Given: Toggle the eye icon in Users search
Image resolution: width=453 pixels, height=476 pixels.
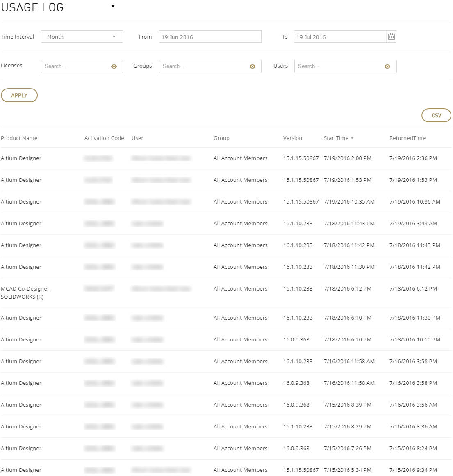Looking at the screenshot, I should (x=387, y=66).
